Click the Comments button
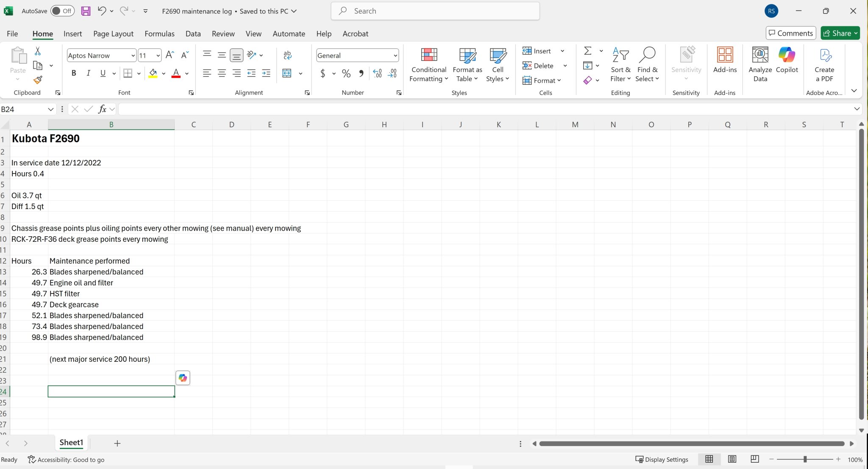The image size is (868, 469). coord(790,33)
